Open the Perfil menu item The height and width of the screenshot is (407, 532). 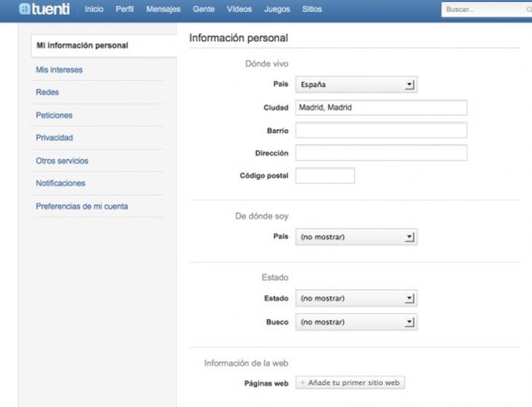pos(125,9)
